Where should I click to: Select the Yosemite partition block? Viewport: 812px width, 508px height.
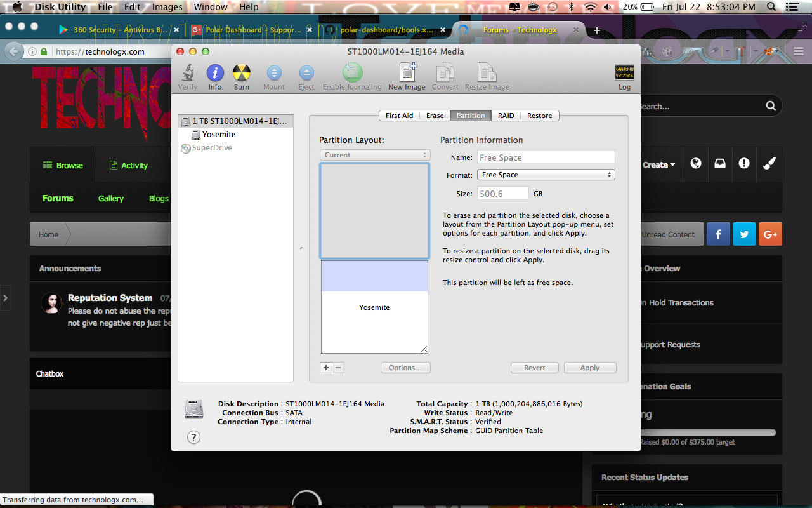click(374, 307)
